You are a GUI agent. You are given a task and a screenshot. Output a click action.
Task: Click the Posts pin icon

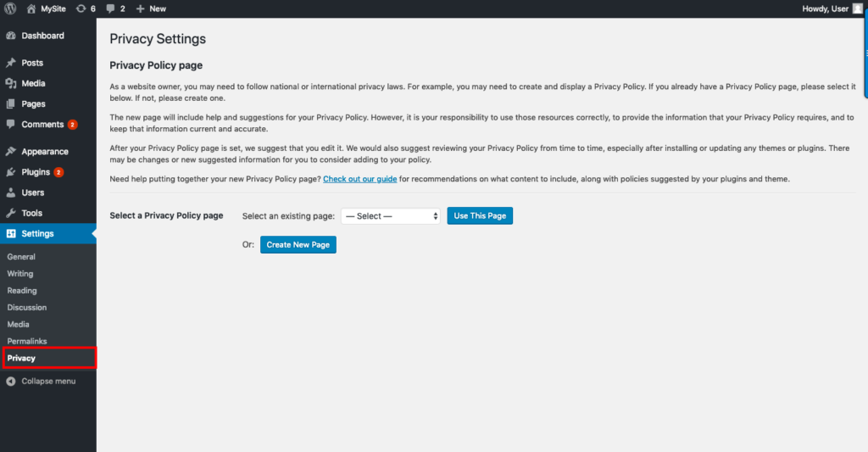(11, 63)
